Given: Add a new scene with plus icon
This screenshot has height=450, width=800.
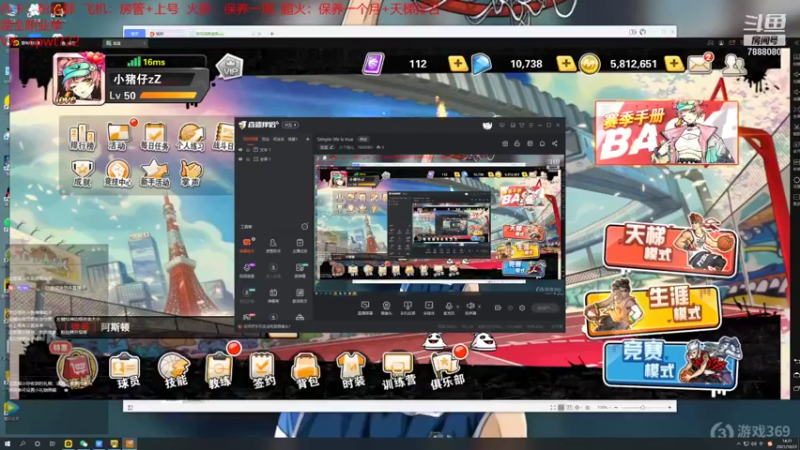Looking at the screenshot, I should [x=308, y=139].
